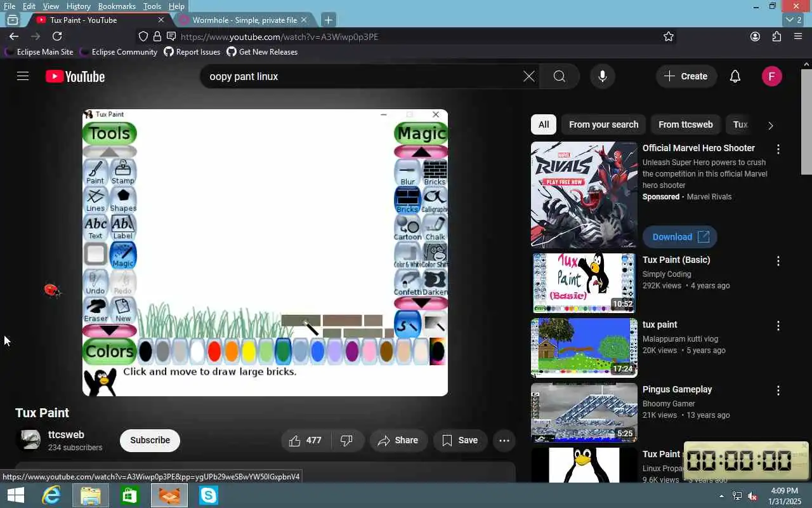Go back with the browser back arrow
Screen dimensions: 812x508
[x=14, y=36]
